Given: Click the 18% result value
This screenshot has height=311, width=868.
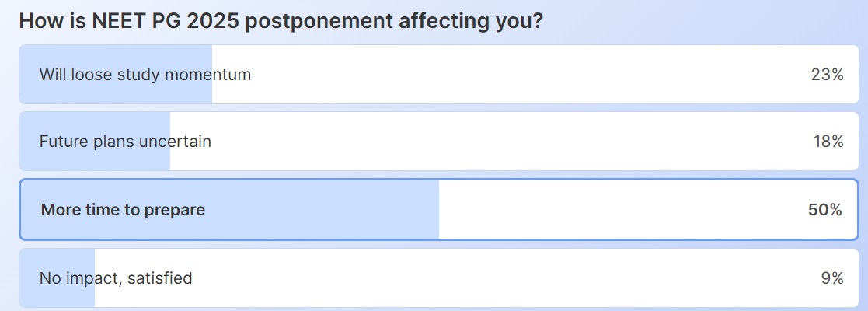Looking at the screenshot, I should (x=826, y=142).
